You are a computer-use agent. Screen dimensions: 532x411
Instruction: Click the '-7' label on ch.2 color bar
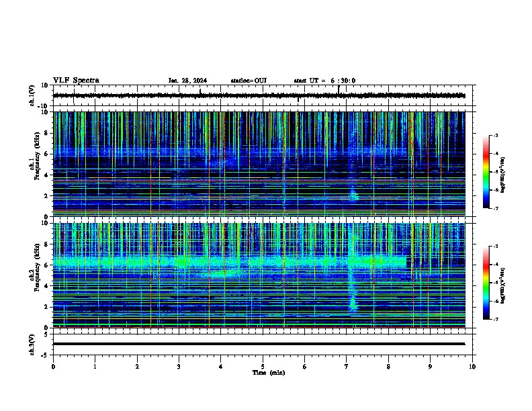[x=496, y=319]
